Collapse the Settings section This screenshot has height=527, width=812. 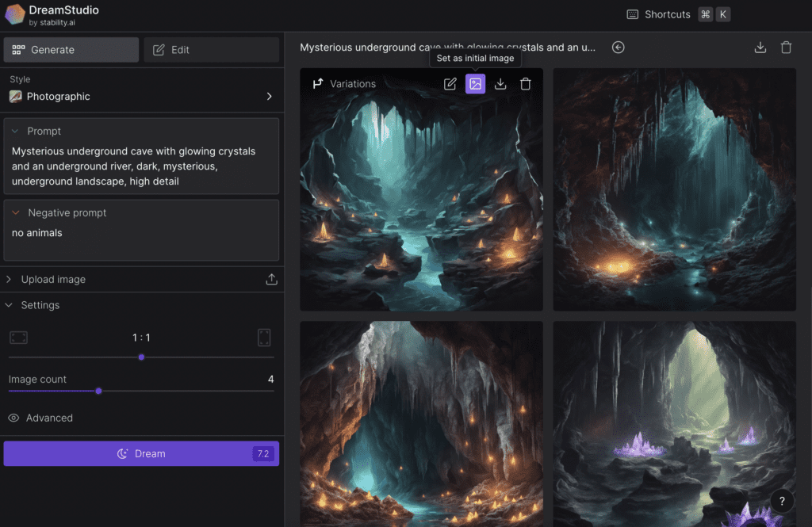tap(10, 305)
